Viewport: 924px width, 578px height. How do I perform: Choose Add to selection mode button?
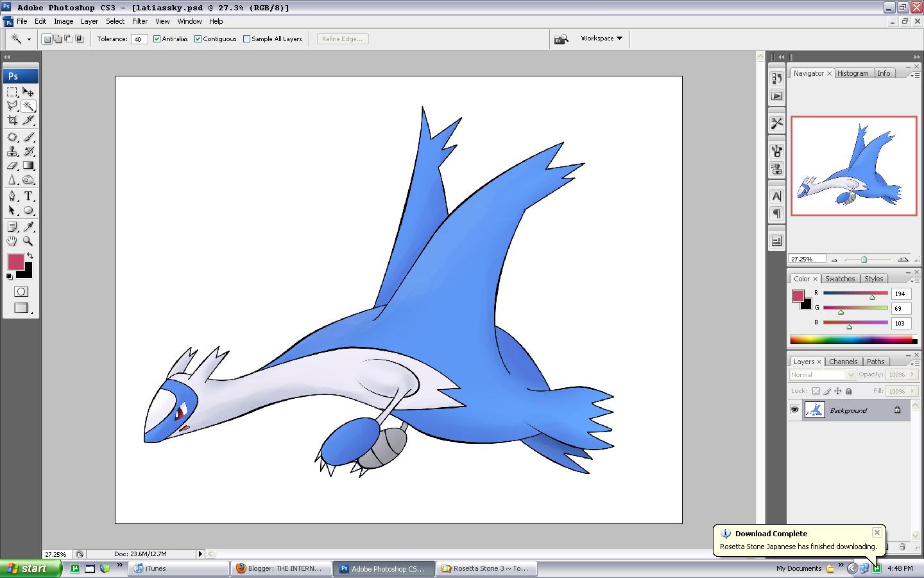point(58,39)
